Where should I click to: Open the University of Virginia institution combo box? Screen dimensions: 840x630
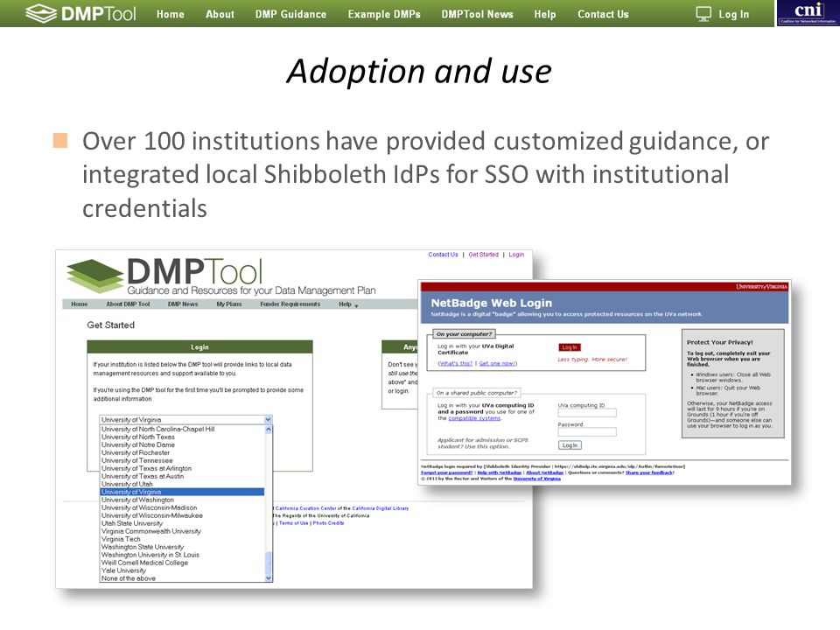pyautogui.click(x=185, y=419)
